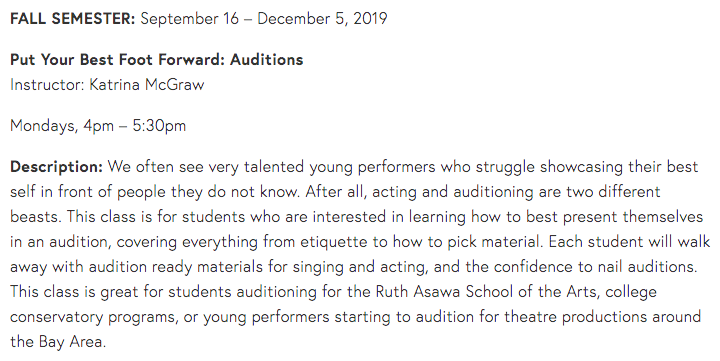Click the phrase 'theatre productions around'
Viewport: 720px width, 361px height.
602,316
